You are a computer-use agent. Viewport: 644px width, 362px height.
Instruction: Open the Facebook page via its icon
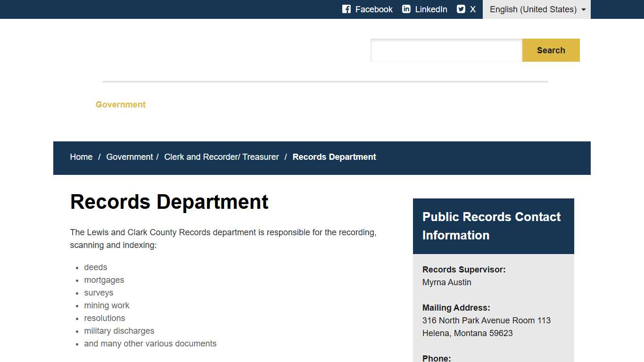pyautogui.click(x=346, y=9)
